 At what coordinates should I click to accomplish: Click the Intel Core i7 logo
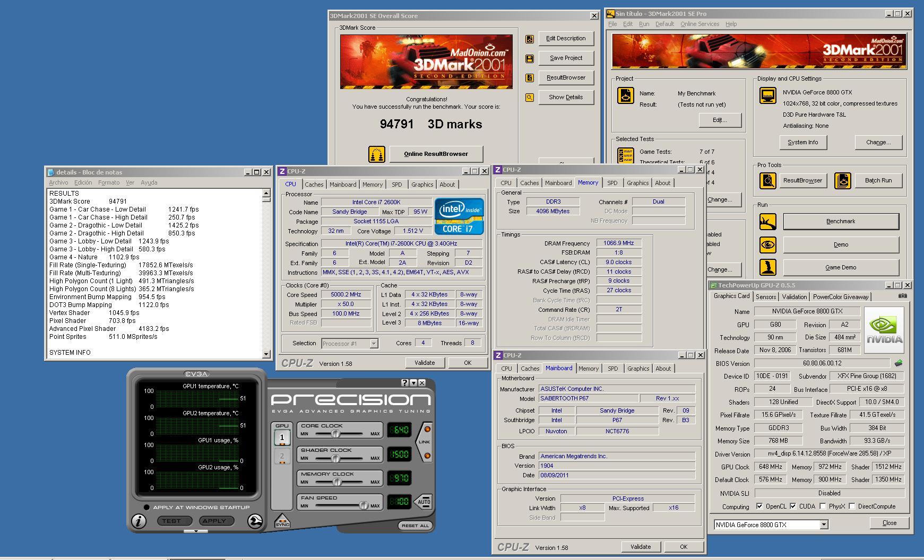[x=459, y=216]
